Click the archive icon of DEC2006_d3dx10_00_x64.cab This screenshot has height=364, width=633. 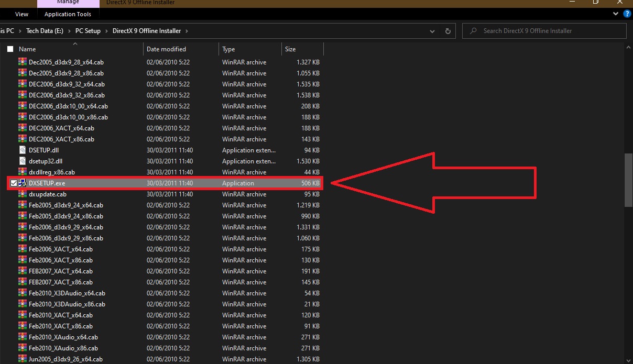tap(23, 106)
